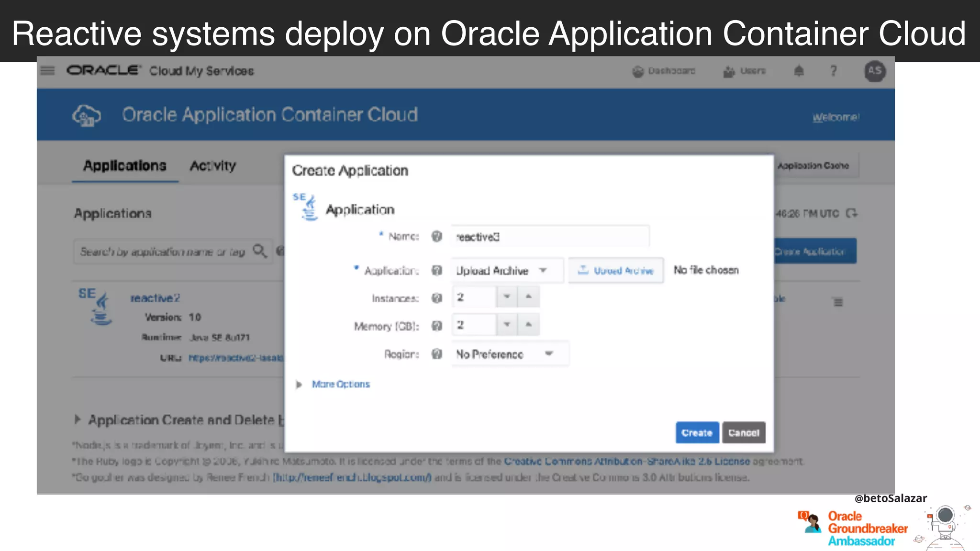
Task: Open the reactive2 row actions menu
Action: click(838, 302)
